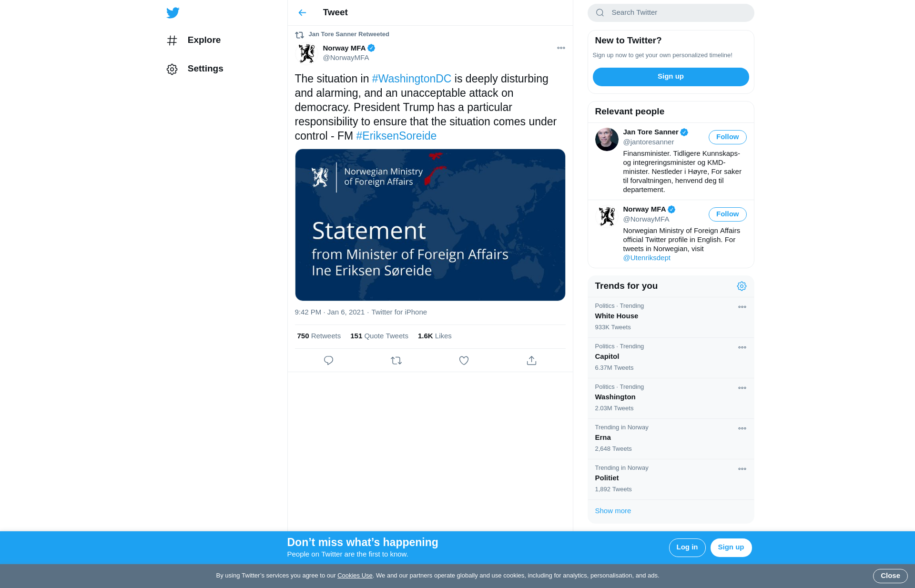This screenshot has height=588, width=915.
Task: Click the magnifier icon in the search box
Action: 600,13
